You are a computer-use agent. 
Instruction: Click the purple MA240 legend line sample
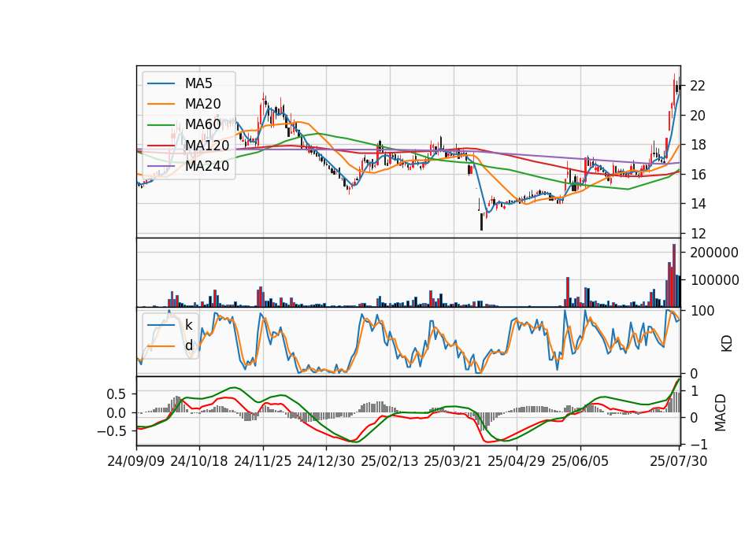[x=161, y=166]
